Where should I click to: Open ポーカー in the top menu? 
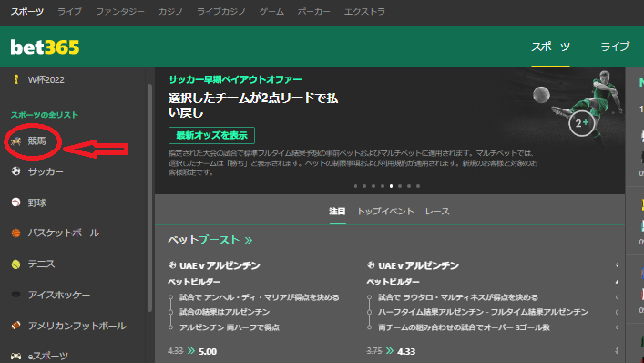313,12
